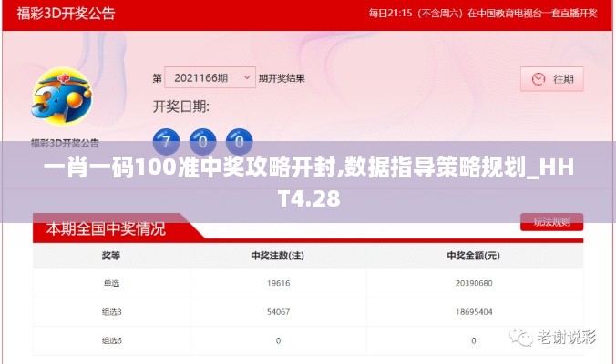Click the 单选 row label
The height and width of the screenshot is (364, 616).
111,283
